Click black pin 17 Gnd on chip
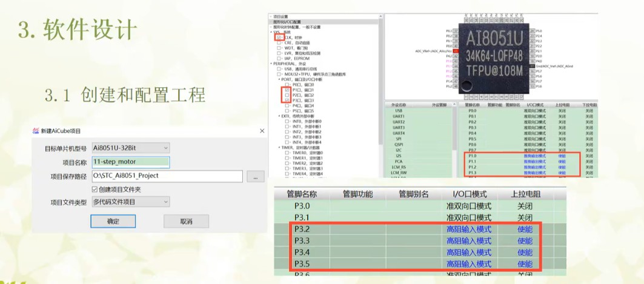This screenshot has width=644, height=284. click(533, 66)
